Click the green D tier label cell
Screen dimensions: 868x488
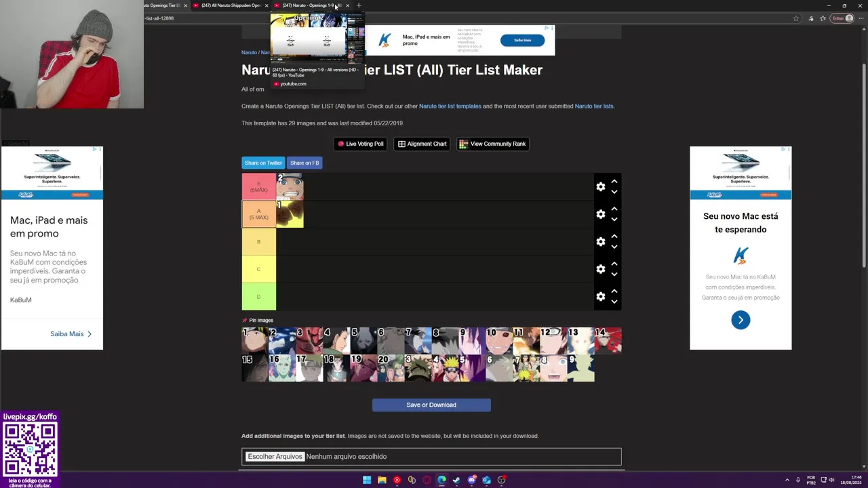(x=258, y=297)
